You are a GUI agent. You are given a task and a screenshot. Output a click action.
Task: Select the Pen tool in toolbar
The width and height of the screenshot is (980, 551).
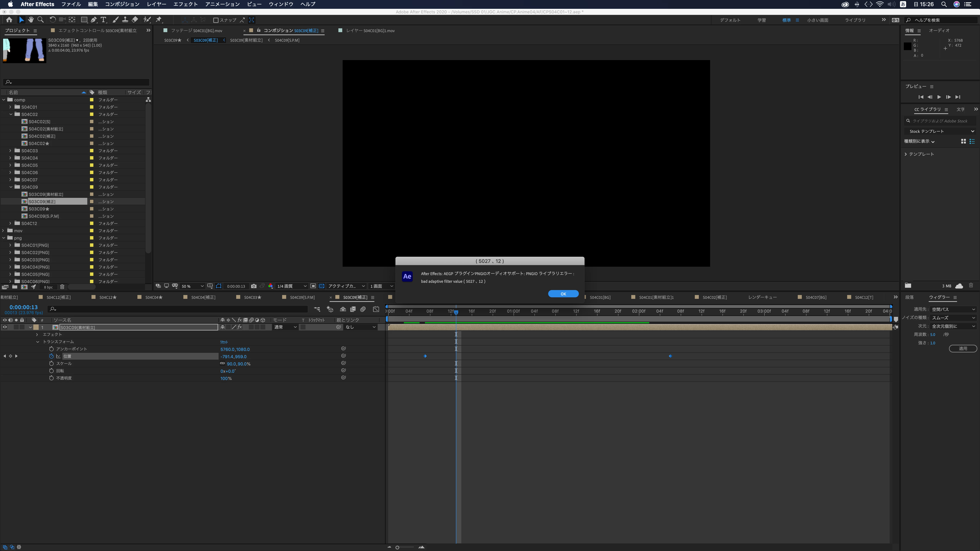94,20
